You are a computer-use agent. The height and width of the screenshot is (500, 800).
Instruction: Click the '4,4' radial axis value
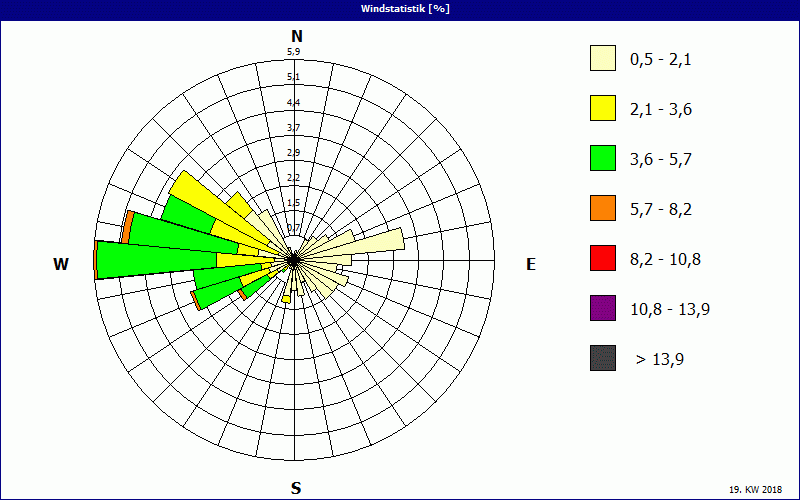pos(293,103)
